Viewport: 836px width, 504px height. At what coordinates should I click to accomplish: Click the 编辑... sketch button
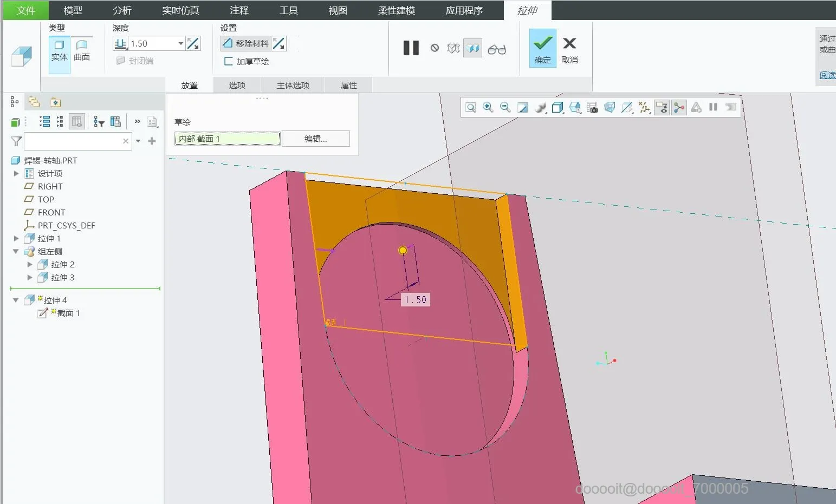[315, 139]
